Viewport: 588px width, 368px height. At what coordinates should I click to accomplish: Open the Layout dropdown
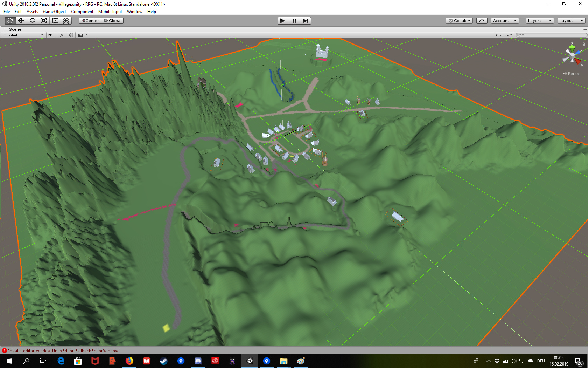pyautogui.click(x=571, y=21)
